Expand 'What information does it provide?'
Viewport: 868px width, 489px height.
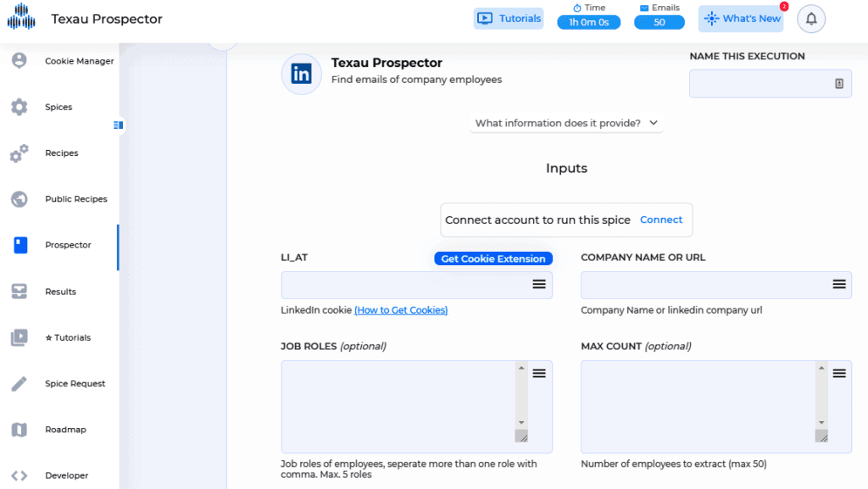[x=566, y=123]
